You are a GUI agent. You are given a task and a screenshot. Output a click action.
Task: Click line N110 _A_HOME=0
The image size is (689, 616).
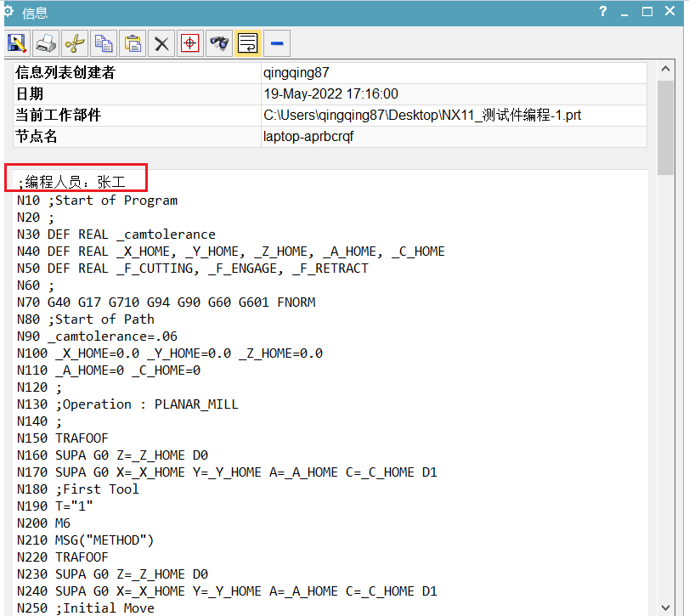(x=109, y=370)
